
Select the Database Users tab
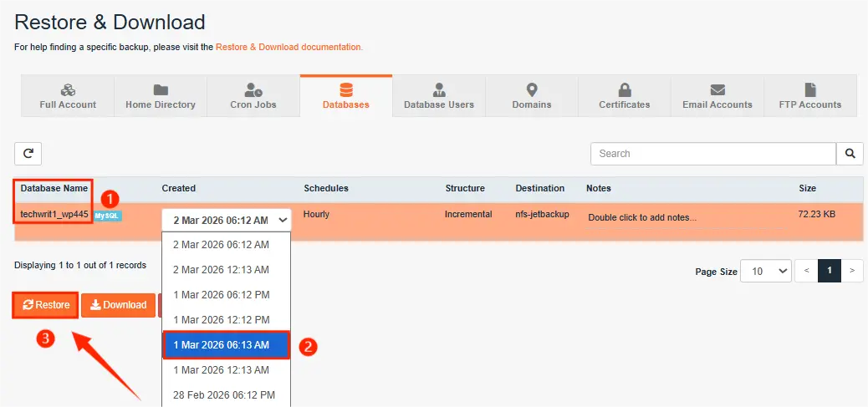[439, 96]
